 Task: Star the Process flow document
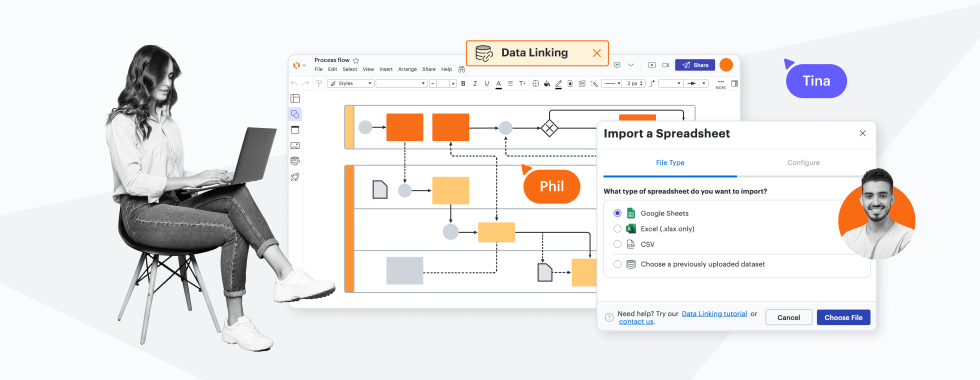(x=356, y=60)
